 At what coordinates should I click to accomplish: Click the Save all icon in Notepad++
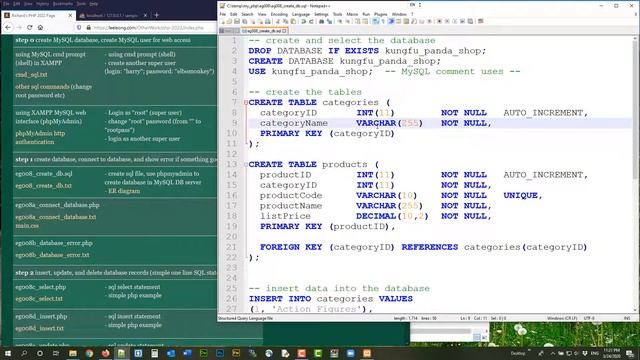(244, 21)
